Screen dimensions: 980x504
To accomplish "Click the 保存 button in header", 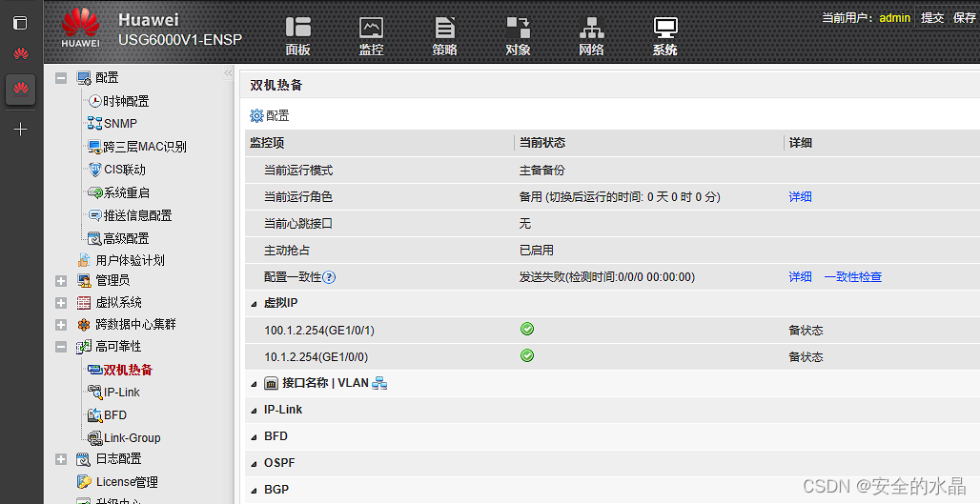I will 965,18.
